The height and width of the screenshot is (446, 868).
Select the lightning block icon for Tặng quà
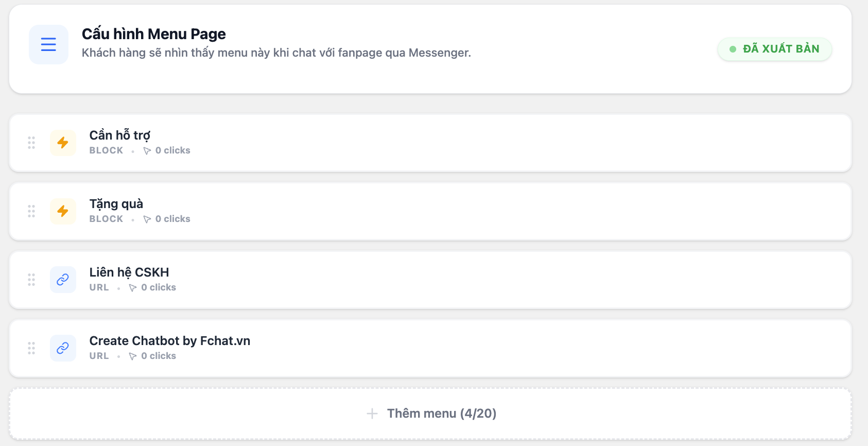pos(63,211)
